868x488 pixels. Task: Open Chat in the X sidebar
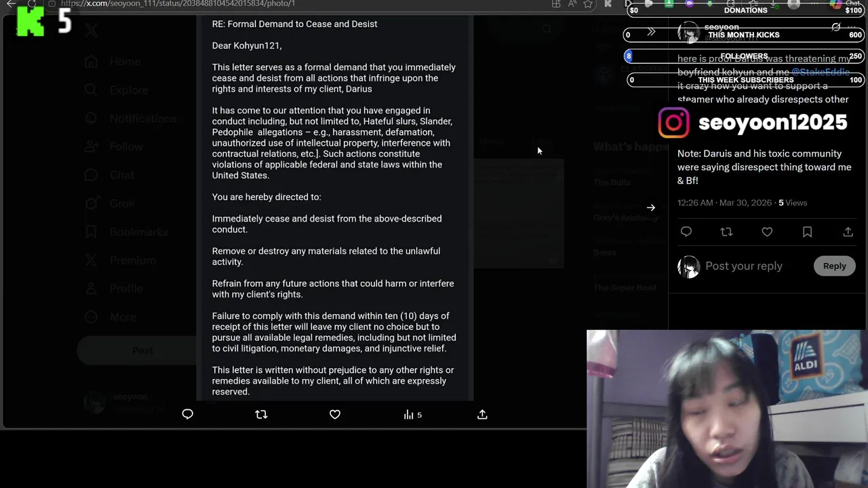(x=109, y=175)
